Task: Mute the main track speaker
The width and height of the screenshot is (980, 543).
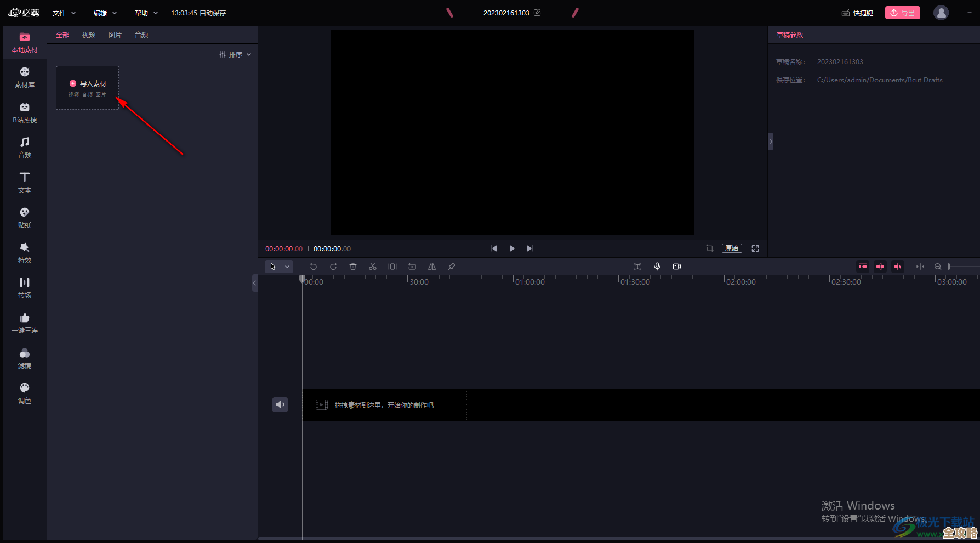Action: (280, 405)
